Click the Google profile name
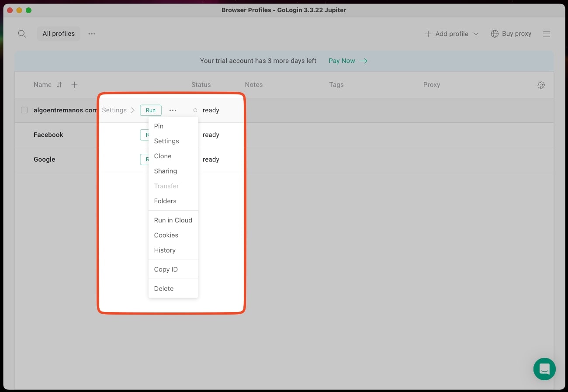The height and width of the screenshot is (392, 568). coord(45,160)
